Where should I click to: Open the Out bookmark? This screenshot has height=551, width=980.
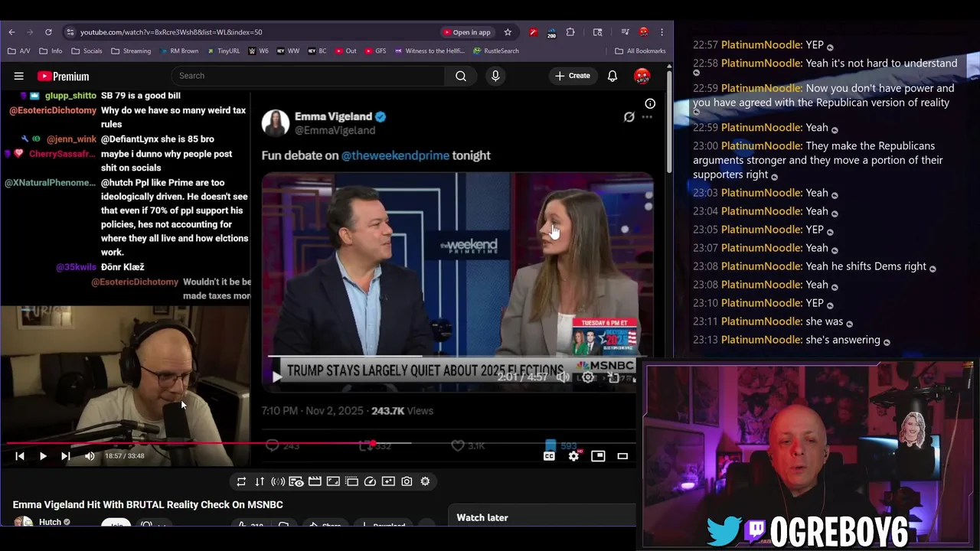pos(346,51)
